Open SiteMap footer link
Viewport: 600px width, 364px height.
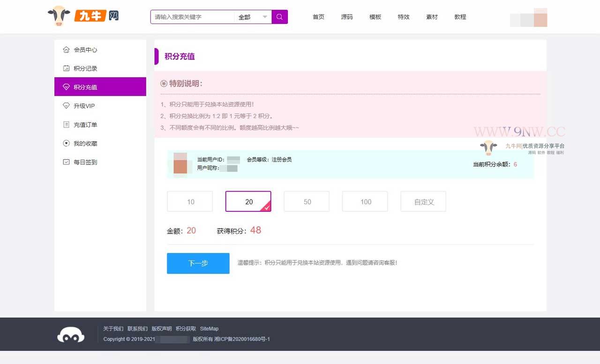209,328
